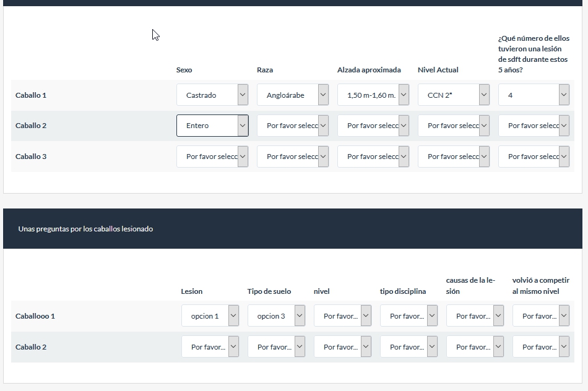Choose tipo disciplina for Caballooo 1
The width and height of the screenshot is (588, 391).
[409, 316]
